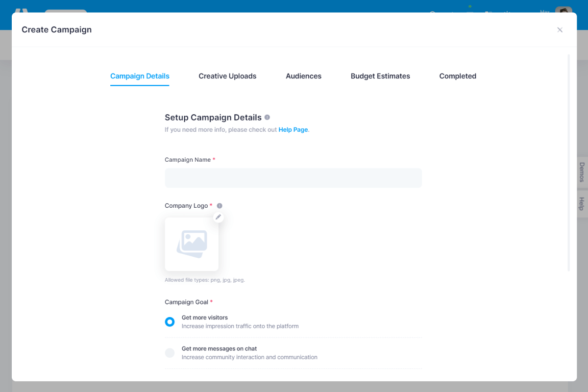The image size is (588, 392).
Task: Open the Demos side panel tab
Action: tap(582, 172)
